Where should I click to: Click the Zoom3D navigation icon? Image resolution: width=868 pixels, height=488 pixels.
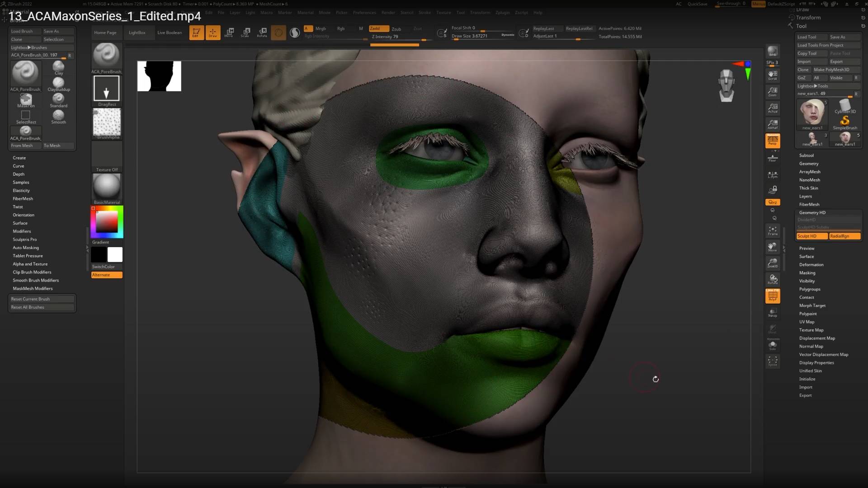pyautogui.click(x=773, y=263)
